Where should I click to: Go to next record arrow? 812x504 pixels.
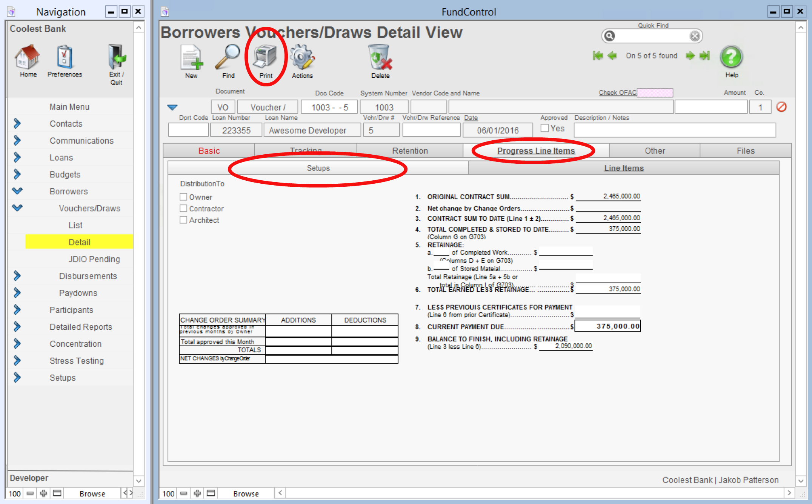tap(690, 56)
